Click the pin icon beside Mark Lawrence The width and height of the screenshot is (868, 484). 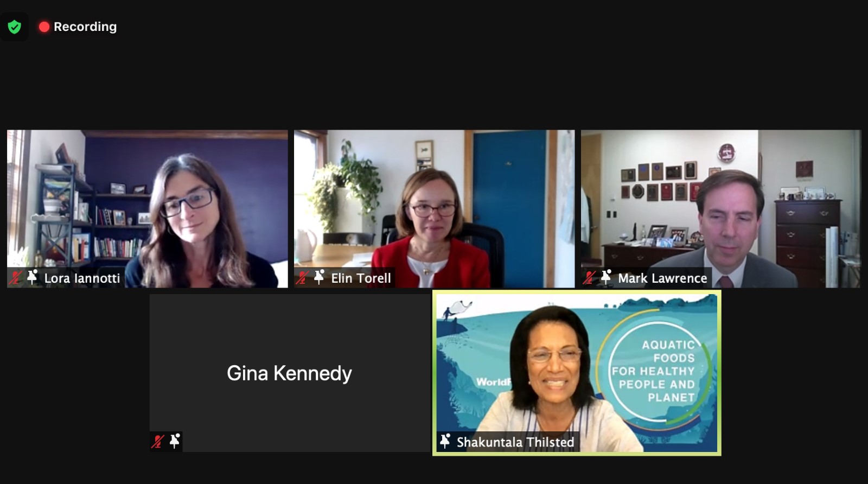(607, 277)
